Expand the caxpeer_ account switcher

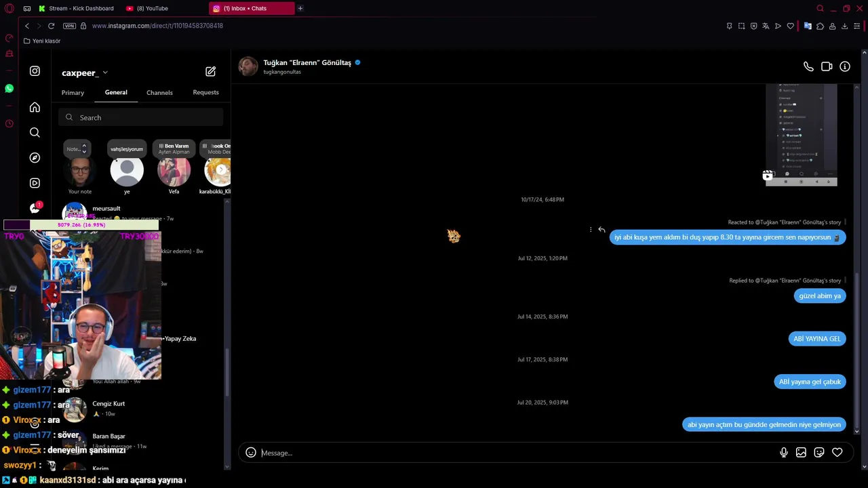pos(85,73)
